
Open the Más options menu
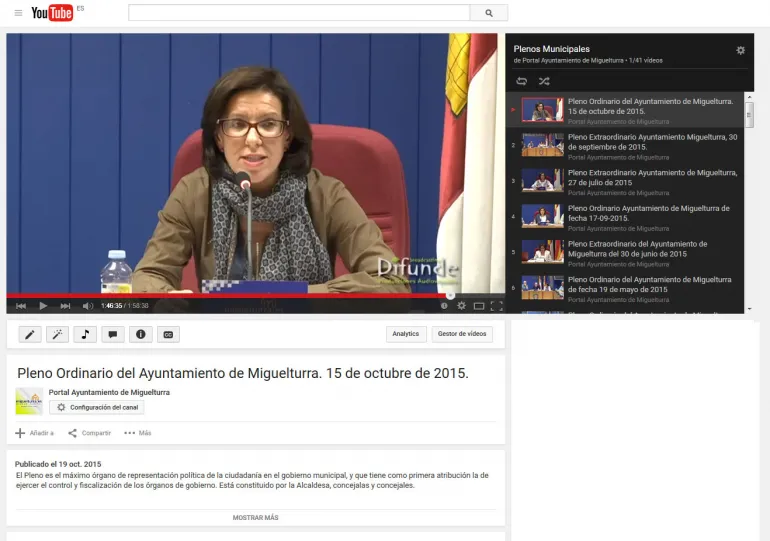[x=137, y=433]
